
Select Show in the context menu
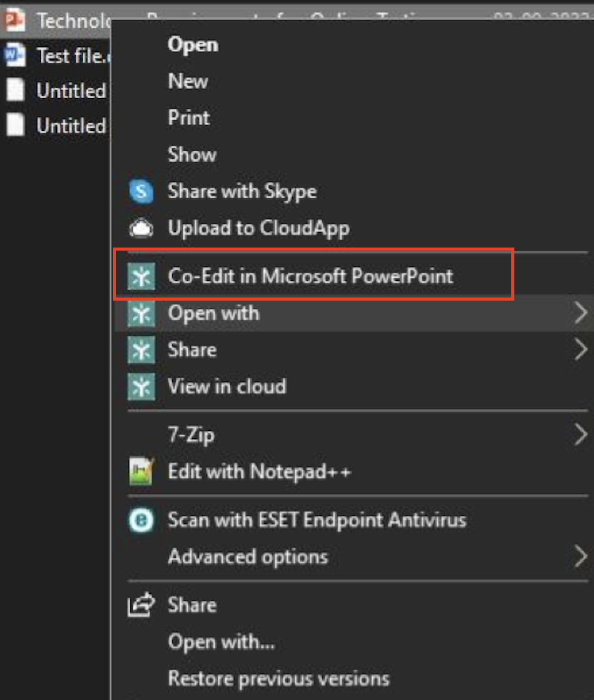pos(191,154)
